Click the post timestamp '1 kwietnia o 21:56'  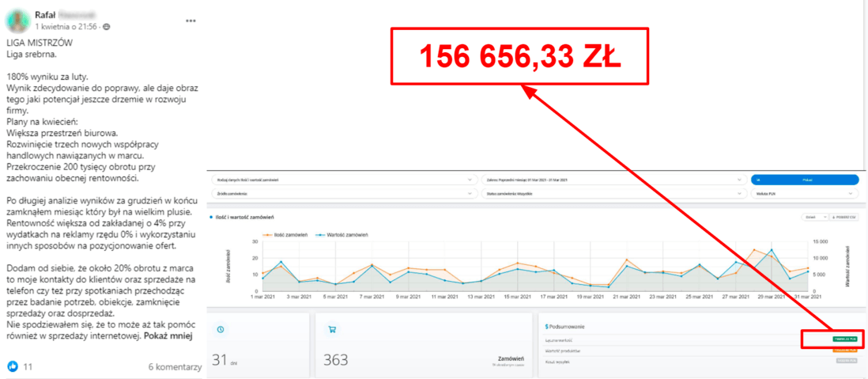pyautogui.click(x=66, y=27)
